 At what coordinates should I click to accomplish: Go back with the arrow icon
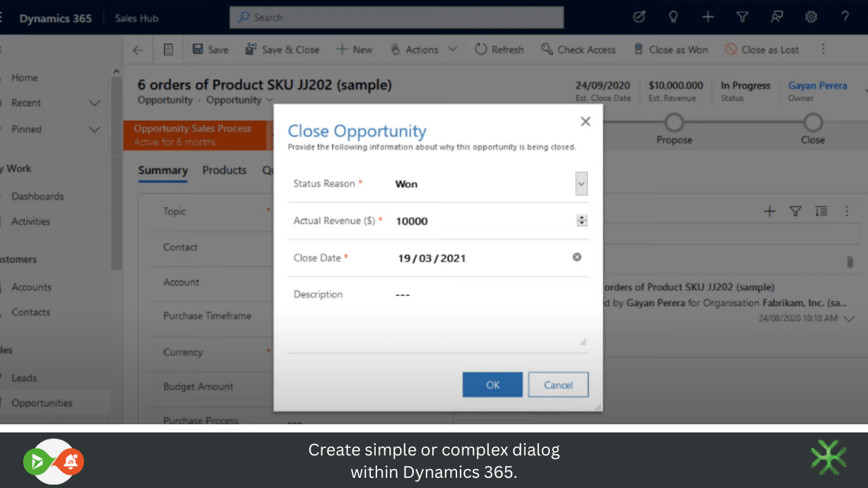coord(138,49)
